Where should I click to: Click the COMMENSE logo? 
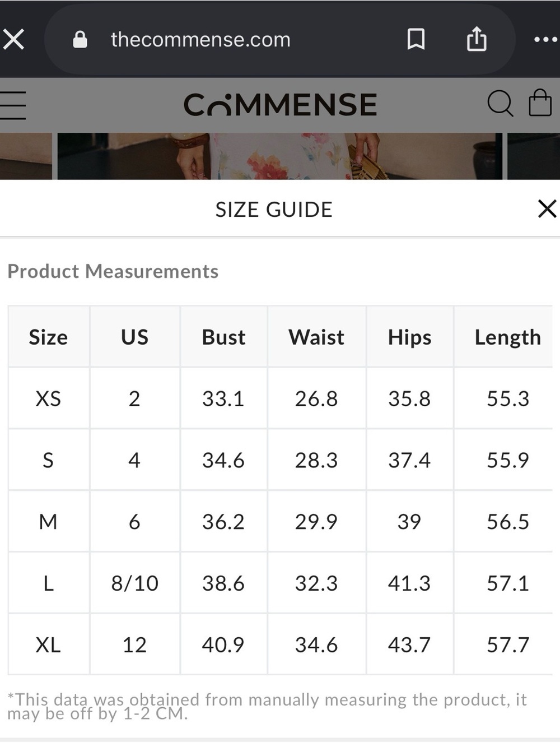280,105
